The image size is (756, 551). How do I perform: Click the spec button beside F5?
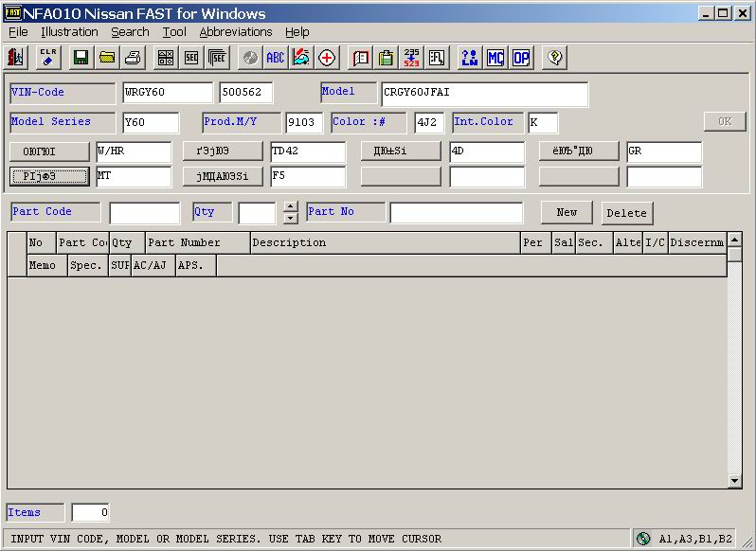point(223,176)
